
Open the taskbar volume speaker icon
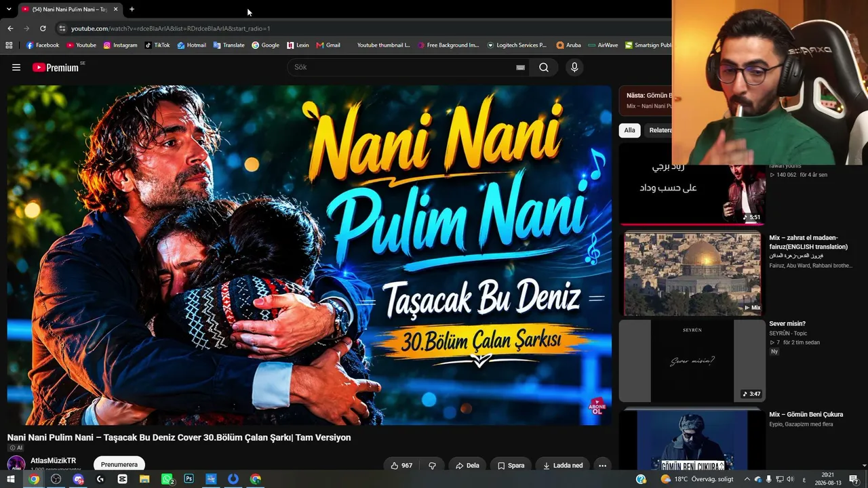click(x=791, y=479)
